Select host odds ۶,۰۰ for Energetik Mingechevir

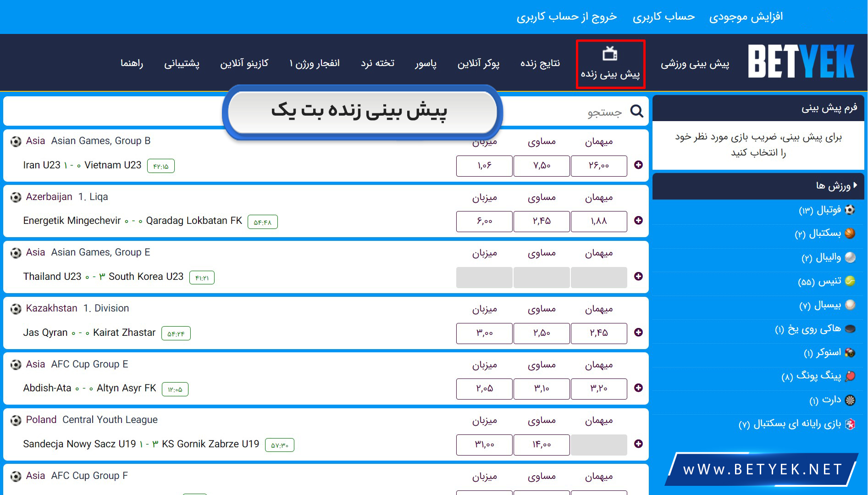click(484, 221)
